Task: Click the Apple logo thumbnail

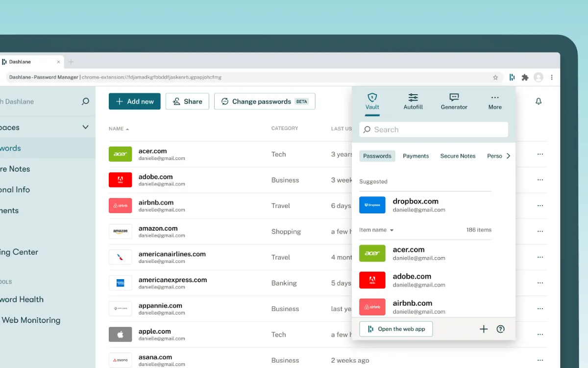Action: pyautogui.click(x=120, y=334)
